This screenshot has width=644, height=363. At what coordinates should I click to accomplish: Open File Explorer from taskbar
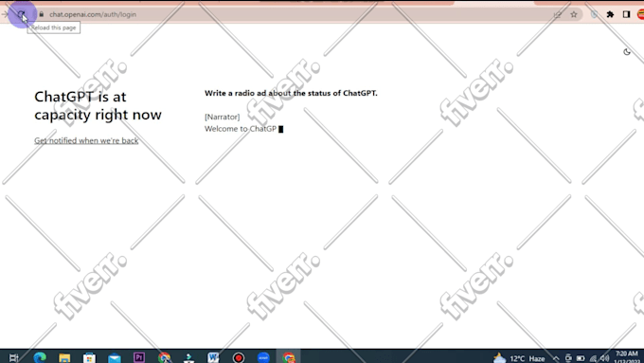[x=64, y=357]
